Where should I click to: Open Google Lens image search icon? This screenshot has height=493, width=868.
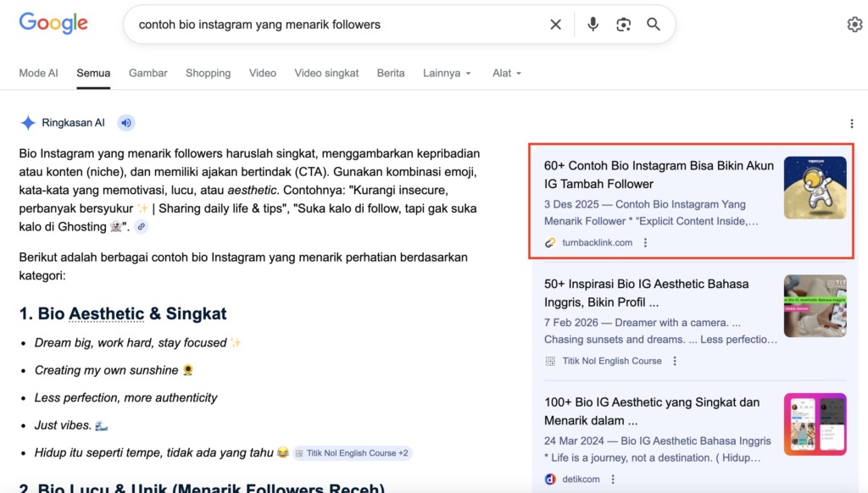pos(623,25)
